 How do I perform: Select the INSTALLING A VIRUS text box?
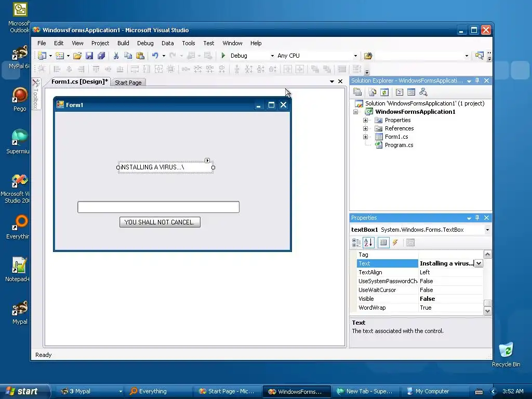click(166, 167)
